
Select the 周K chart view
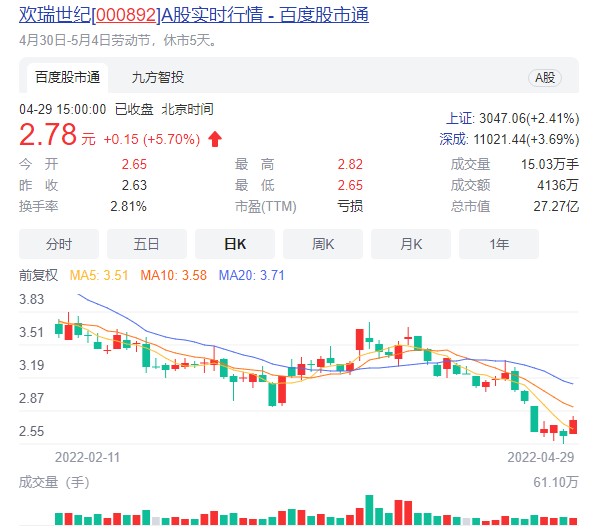(323, 244)
